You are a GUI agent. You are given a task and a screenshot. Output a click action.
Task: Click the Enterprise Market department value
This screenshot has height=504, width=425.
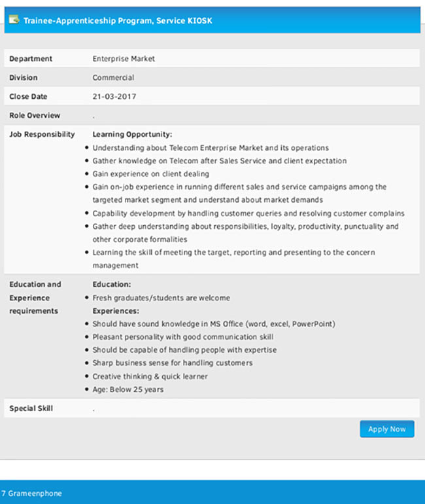[124, 59]
